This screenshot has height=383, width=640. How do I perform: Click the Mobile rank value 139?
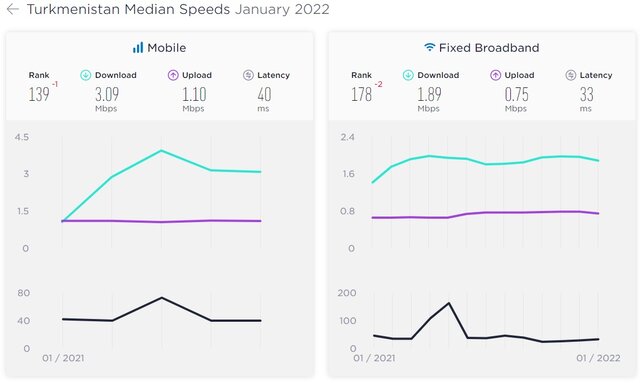(x=39, y=95)
